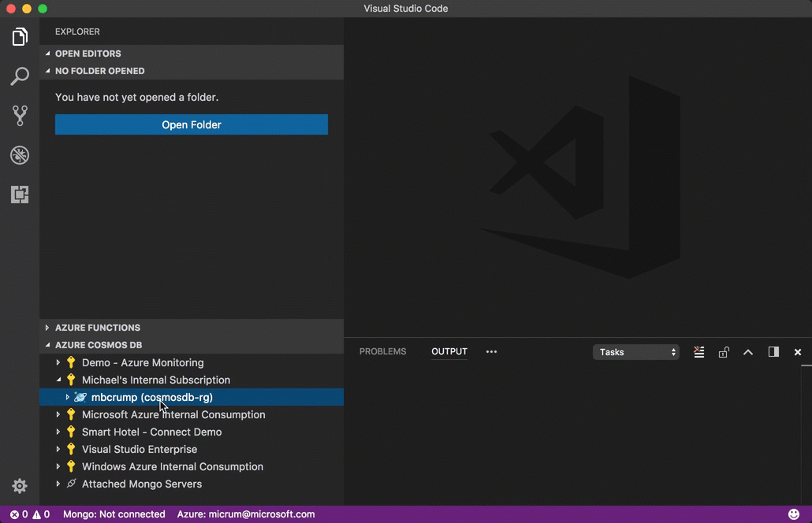Click the Attached Mongo Servers label
Viewport: 812px width, 523px height.
point(142,484)
